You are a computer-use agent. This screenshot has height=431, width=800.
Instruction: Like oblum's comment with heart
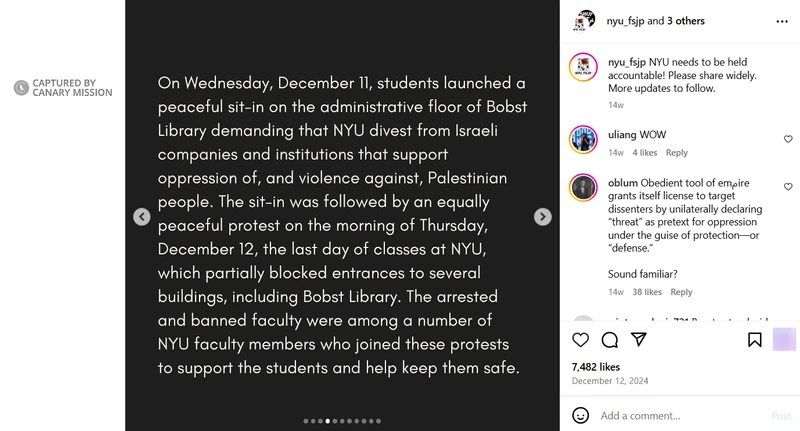tap(788, 187)
